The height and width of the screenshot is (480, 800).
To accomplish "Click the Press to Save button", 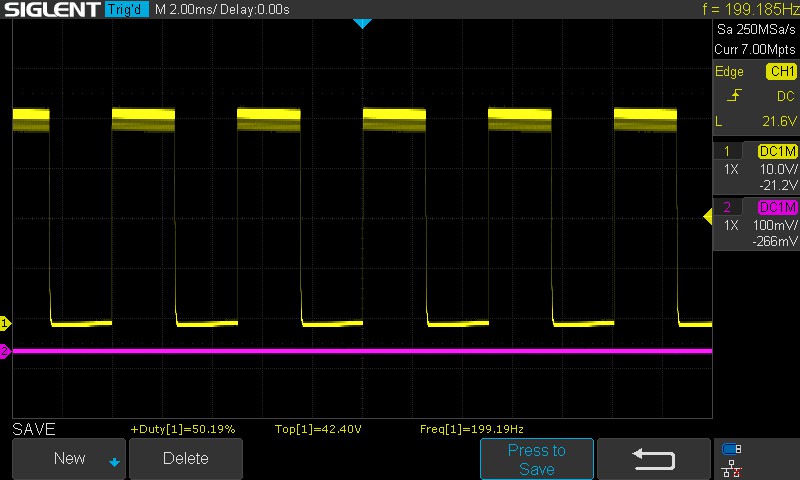I will [x=537, y=459].
